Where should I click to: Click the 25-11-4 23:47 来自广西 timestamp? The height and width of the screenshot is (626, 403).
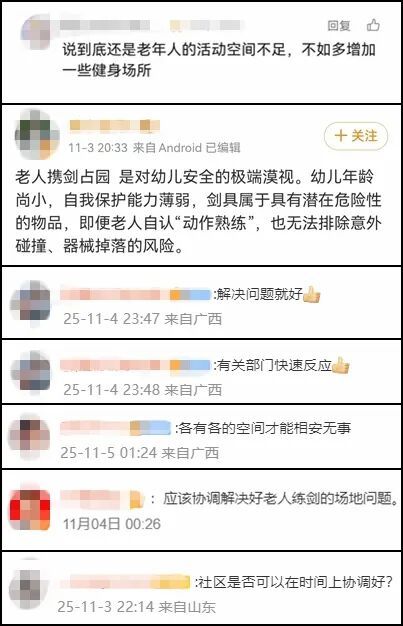[x=143, y=319]
